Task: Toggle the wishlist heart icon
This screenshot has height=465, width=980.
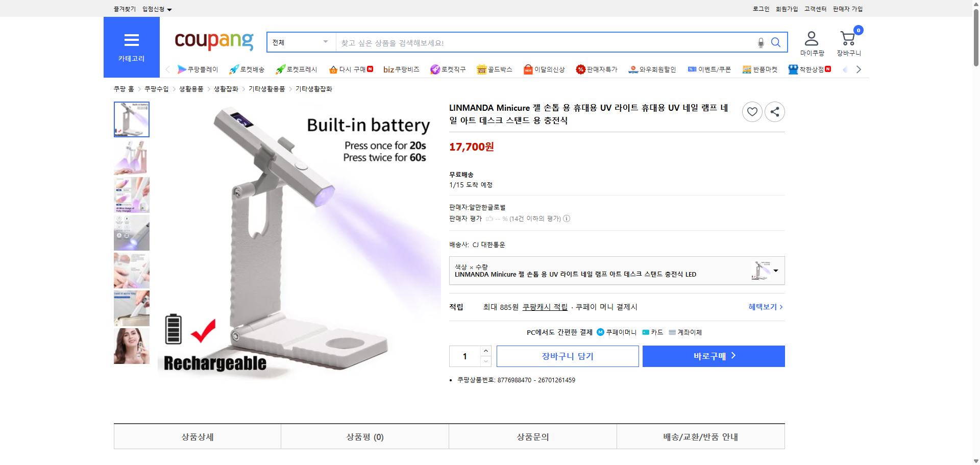Action: pos(752,111)
